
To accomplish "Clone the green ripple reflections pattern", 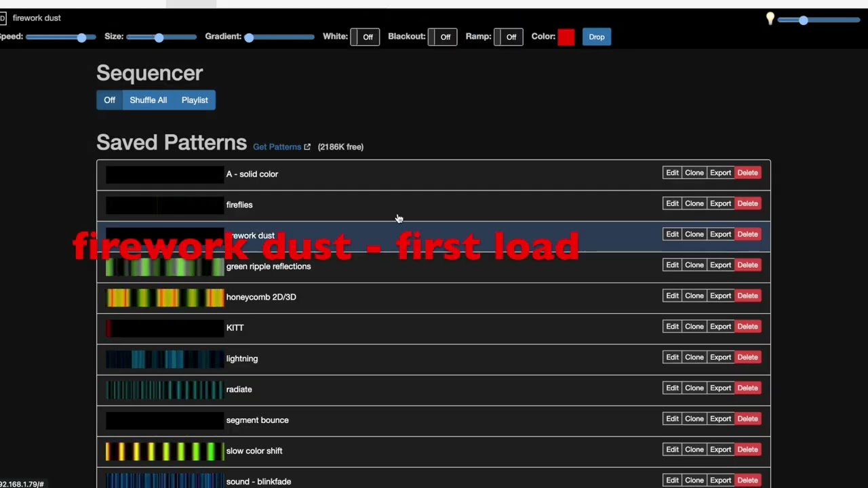I will click(x=694, y=265).
